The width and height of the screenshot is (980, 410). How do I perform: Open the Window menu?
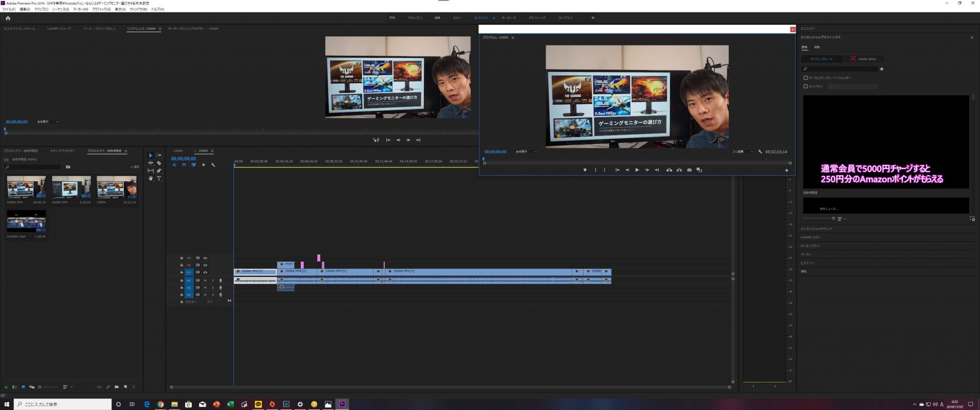138,9
